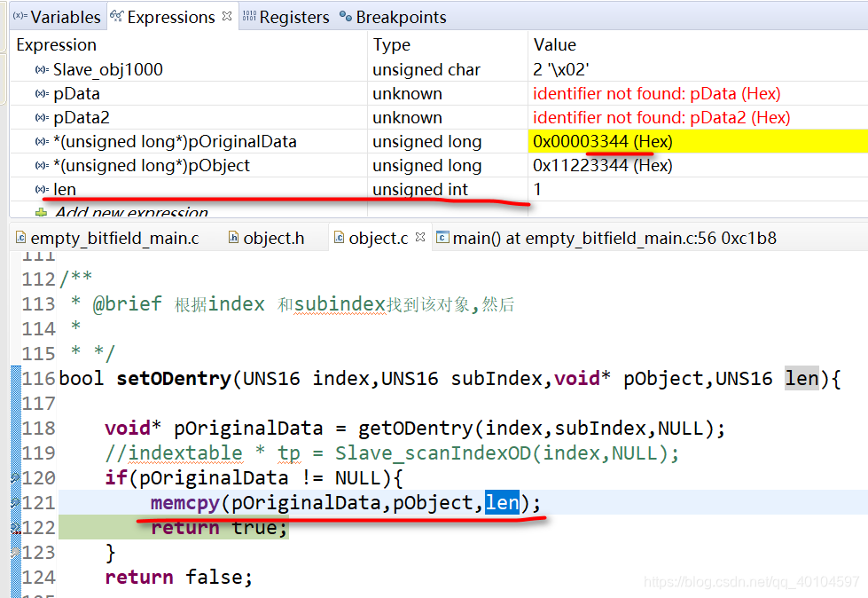Close the object.c editor tab
868x598 pixels.
[x=420, y=237]
